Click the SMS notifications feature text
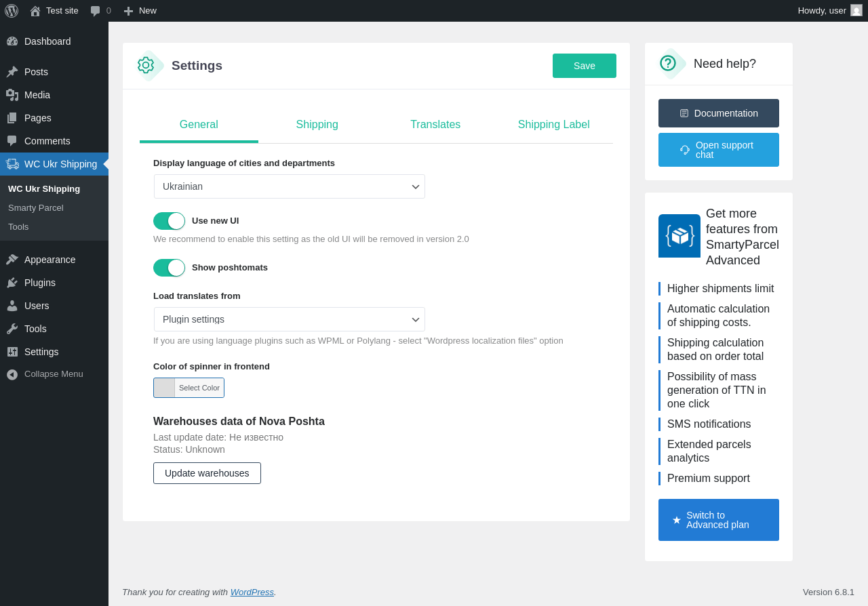 tap(709, 424)
